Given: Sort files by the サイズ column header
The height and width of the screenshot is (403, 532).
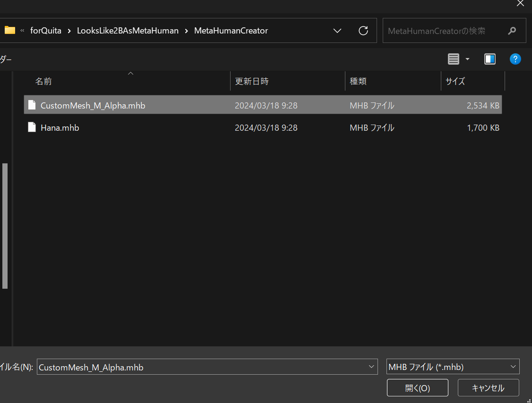Looking at the screenshot, I should point(455,81).
